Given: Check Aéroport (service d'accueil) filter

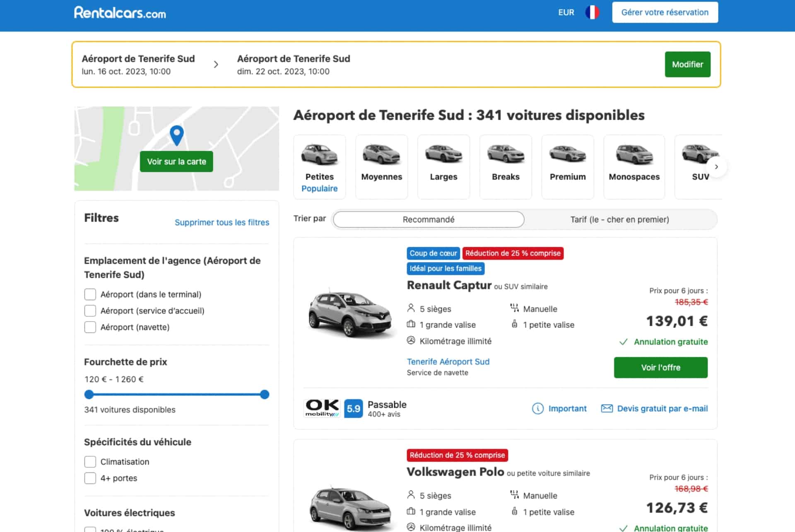Looking at the screenshot, I should (90, 311).
